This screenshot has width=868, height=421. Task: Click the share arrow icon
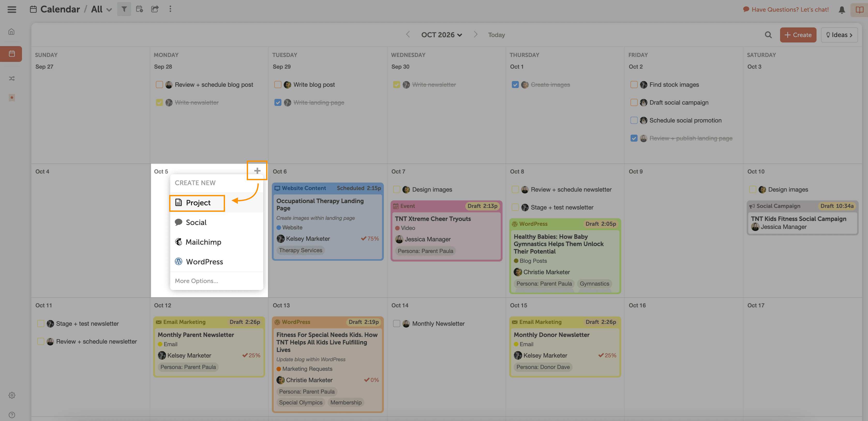(x=155, y=9)
